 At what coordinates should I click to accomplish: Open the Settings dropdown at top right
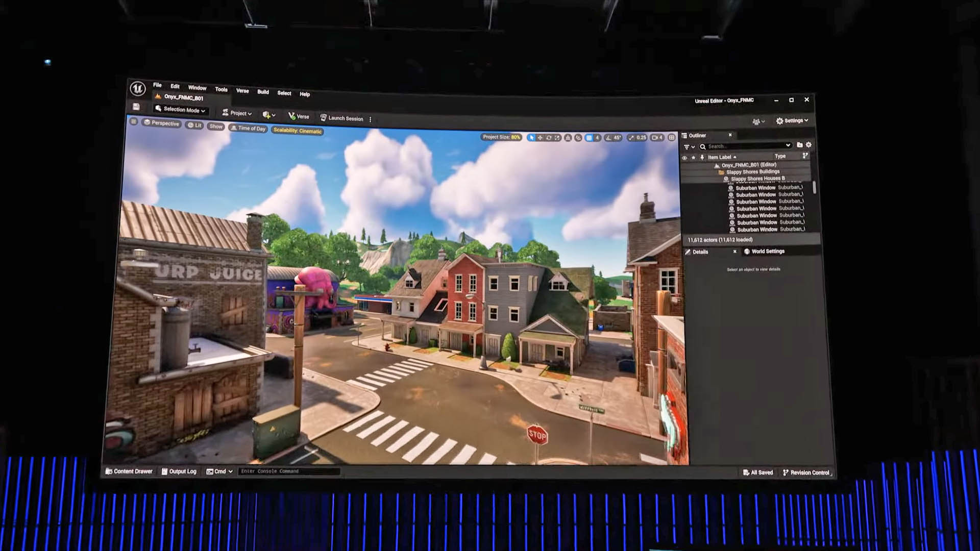pyautogui.click(x=792, y=121)
